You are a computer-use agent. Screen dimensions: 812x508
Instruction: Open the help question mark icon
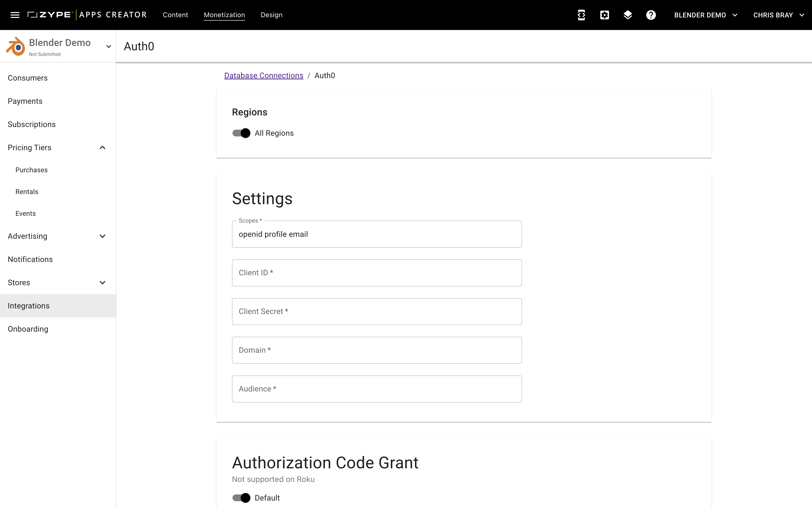click(x=651, y=15)
